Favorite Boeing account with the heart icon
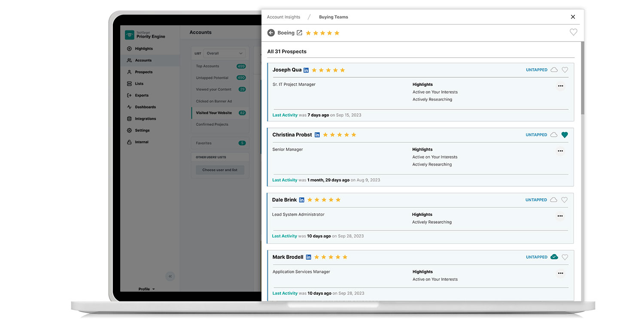Viewport: 644px width, 327px height. click(573, 32)
